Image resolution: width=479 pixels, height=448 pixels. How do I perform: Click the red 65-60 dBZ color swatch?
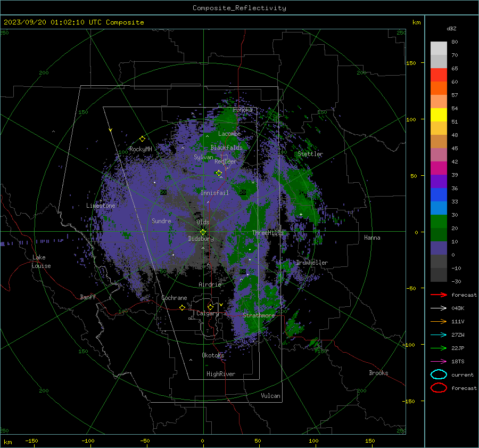pyautogui.click(x=439, y=75)
